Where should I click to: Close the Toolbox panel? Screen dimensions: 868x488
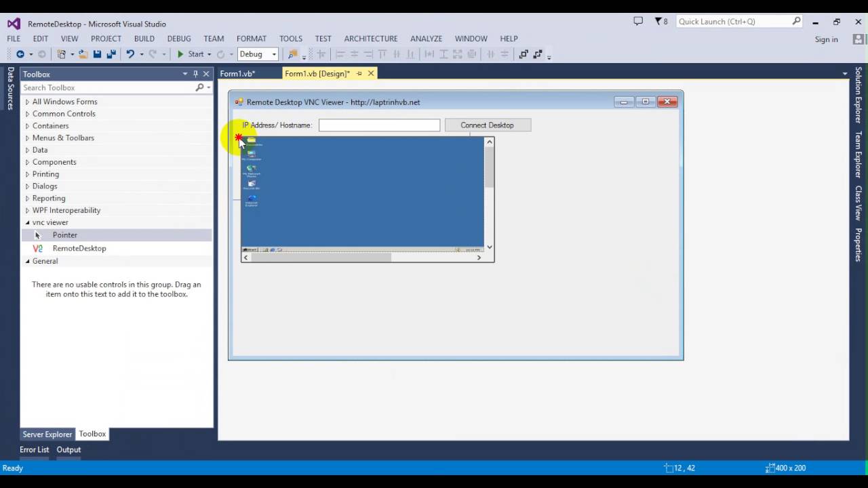pyautogui.click(x=206, y=74)
